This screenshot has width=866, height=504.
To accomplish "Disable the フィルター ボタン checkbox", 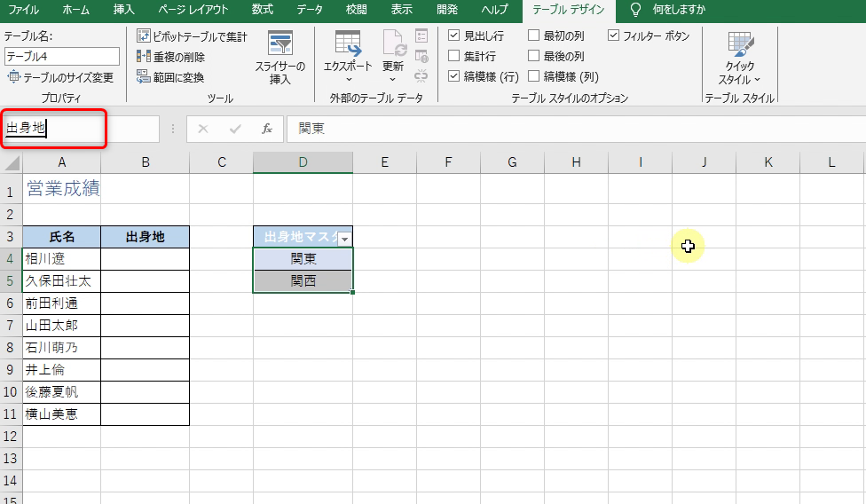I will point(614,36).
